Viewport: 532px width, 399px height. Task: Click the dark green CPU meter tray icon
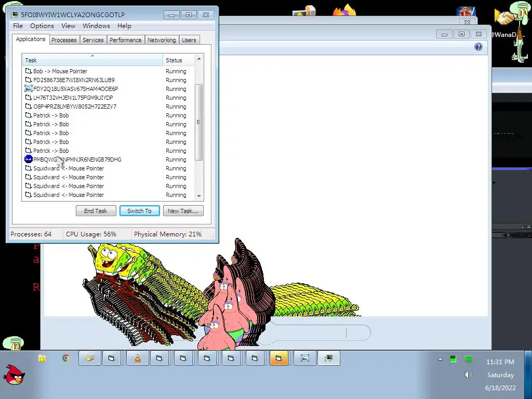pyautogui.click(x=453, y=359)
